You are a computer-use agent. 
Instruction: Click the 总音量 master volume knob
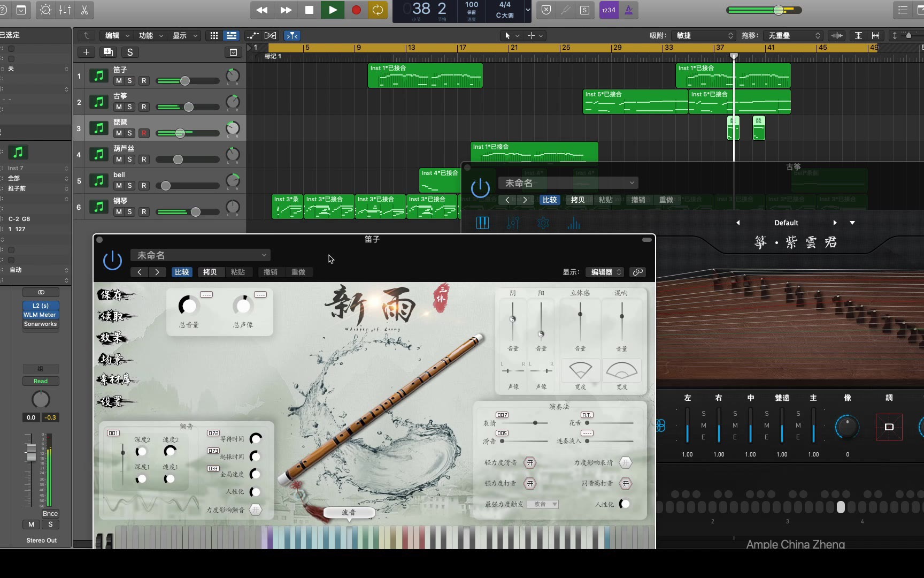pos(188,306)
